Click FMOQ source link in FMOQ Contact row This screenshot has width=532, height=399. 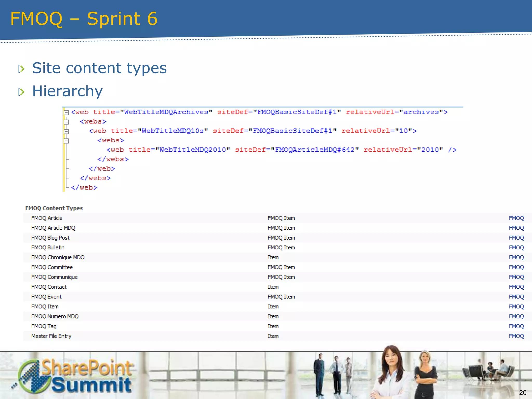coord(516,287)
